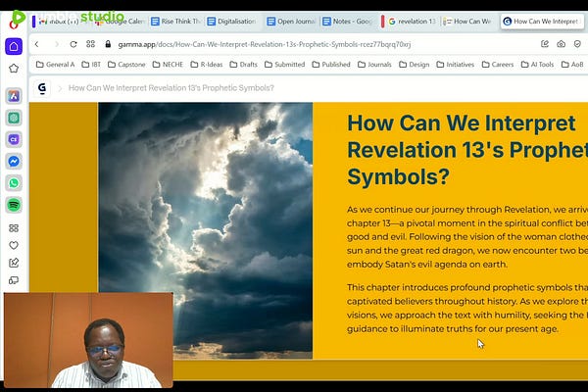Open the workspaces grid icon in sidebar
The image size is (588, 392).
pyautogui.click(x=14, y=228)
